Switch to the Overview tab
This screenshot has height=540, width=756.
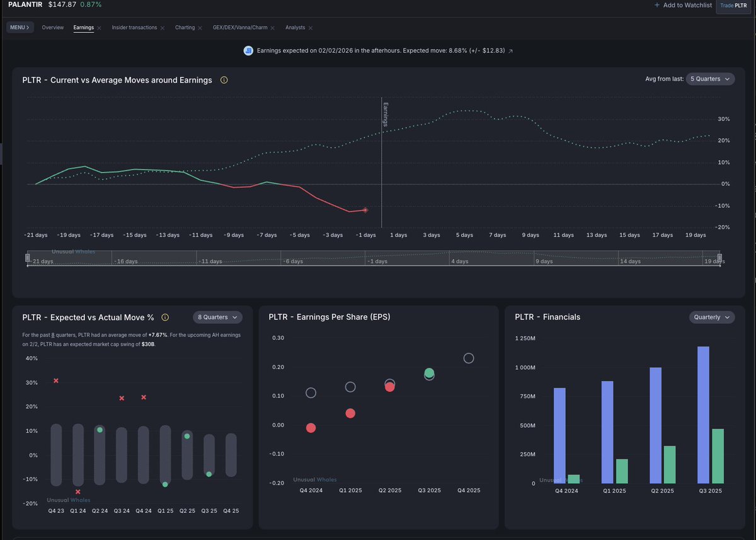tap(53, 28)
